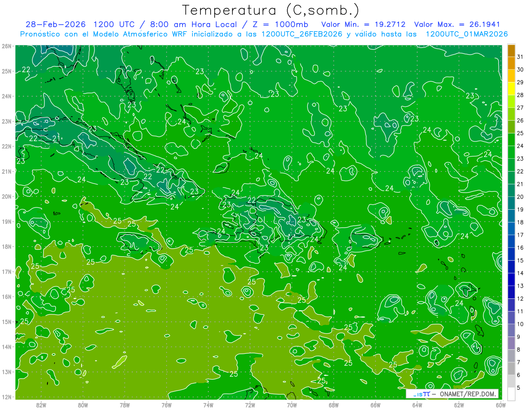Screen dimensions: 532x411
Task: Click the top brown color scale segment above 31
Action: click(511, 51)
